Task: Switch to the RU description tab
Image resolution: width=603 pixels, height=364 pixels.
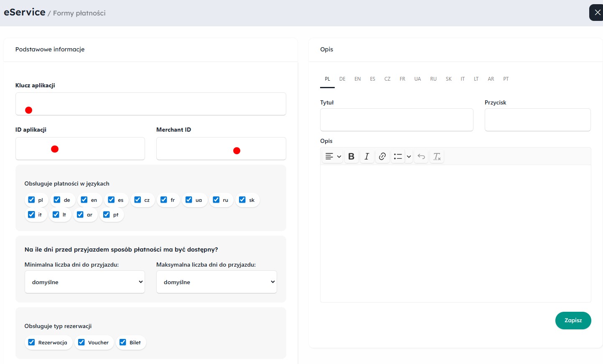Action: click(x=433, y=79)
